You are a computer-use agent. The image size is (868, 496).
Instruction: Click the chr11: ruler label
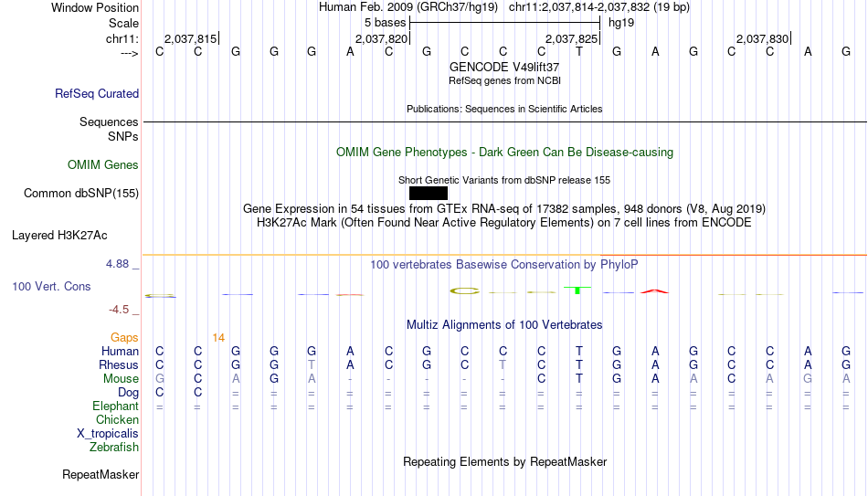coord(122,38)
